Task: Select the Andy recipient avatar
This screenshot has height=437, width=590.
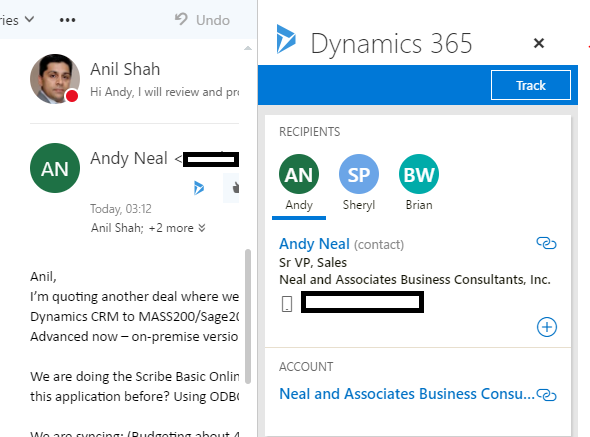Action: [x=299, y=174]
